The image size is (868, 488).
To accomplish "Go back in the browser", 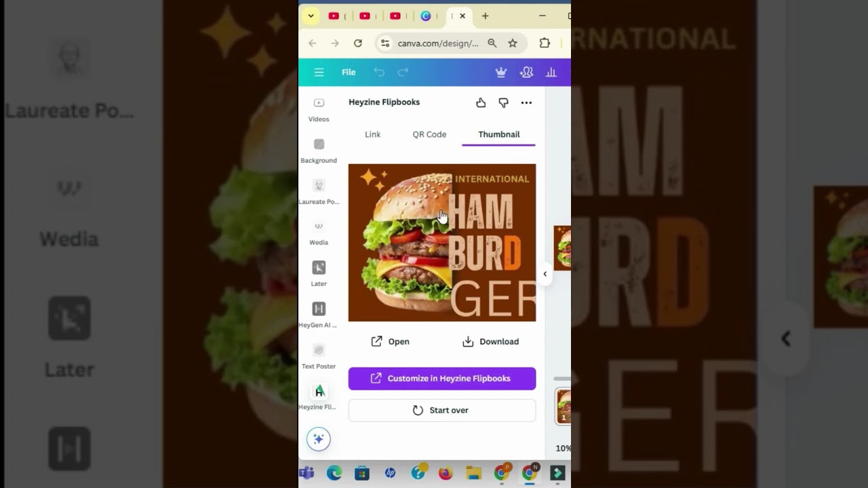I will coord(312,43).
